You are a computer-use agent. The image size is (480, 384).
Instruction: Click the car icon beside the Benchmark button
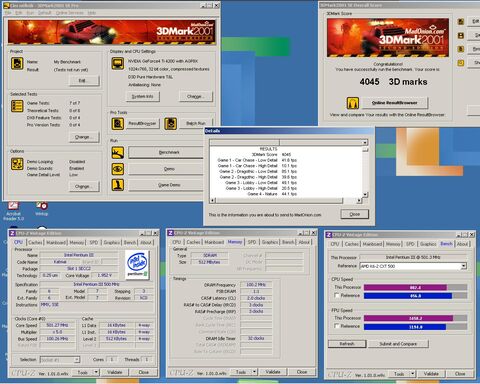click(x=118, y=153)
